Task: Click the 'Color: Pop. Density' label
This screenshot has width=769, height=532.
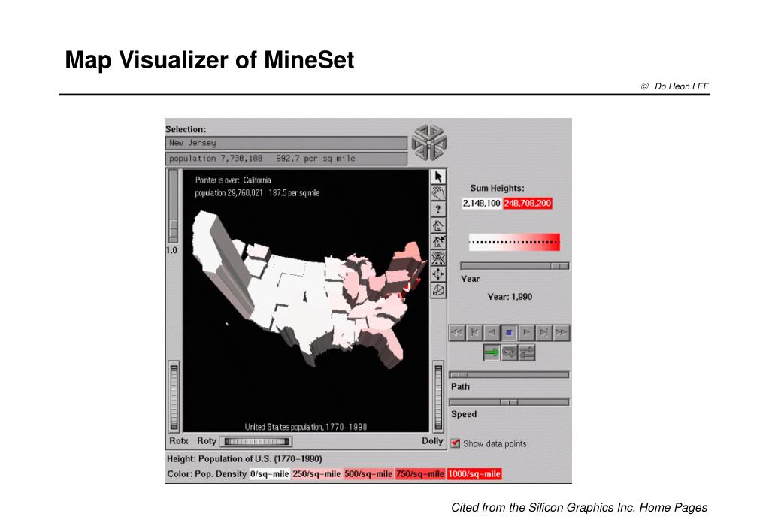Action: 207,474
